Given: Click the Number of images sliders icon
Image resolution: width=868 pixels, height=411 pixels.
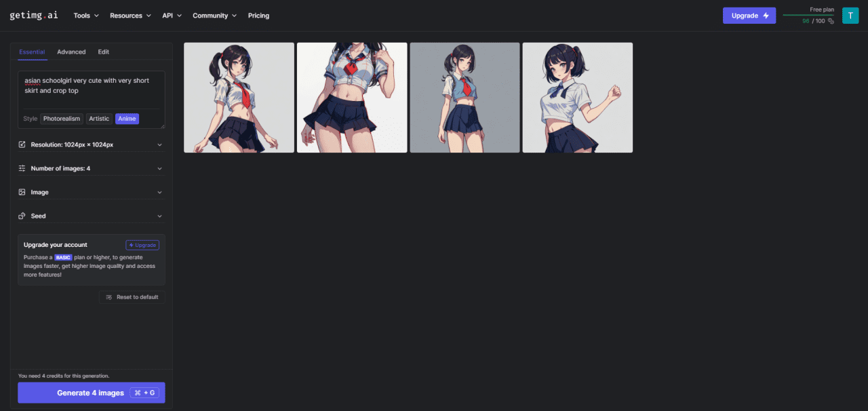Looking at the screenshot, I should tap(20, 168).
